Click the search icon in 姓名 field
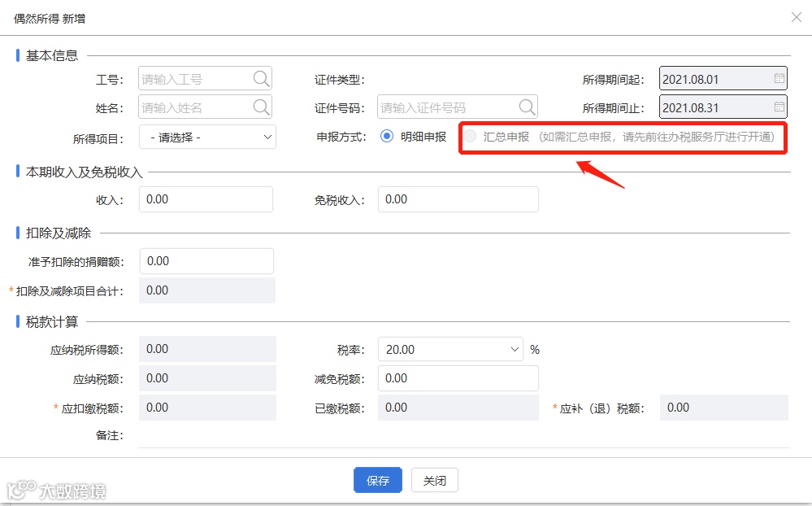The image size is (812, 506). point(262,107)
